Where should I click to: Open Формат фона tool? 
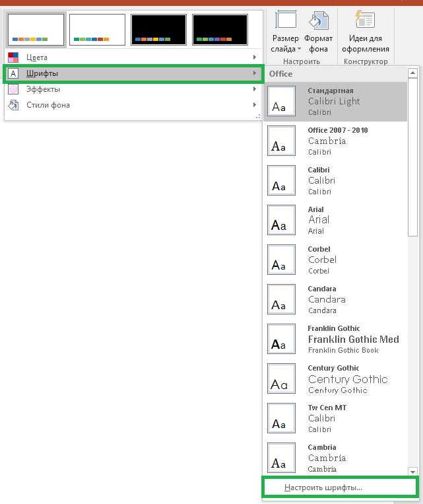coord(318,32)
